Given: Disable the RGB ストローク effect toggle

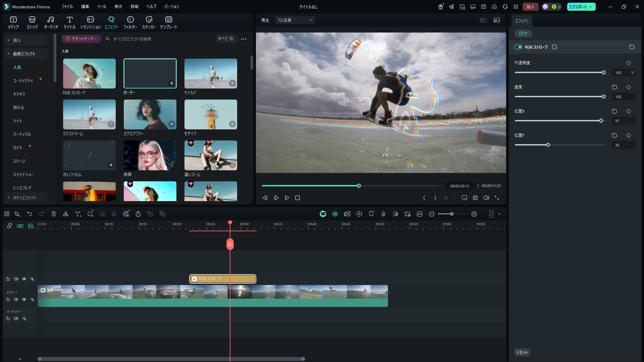Looking at the screenshot, I should point(519,47).
